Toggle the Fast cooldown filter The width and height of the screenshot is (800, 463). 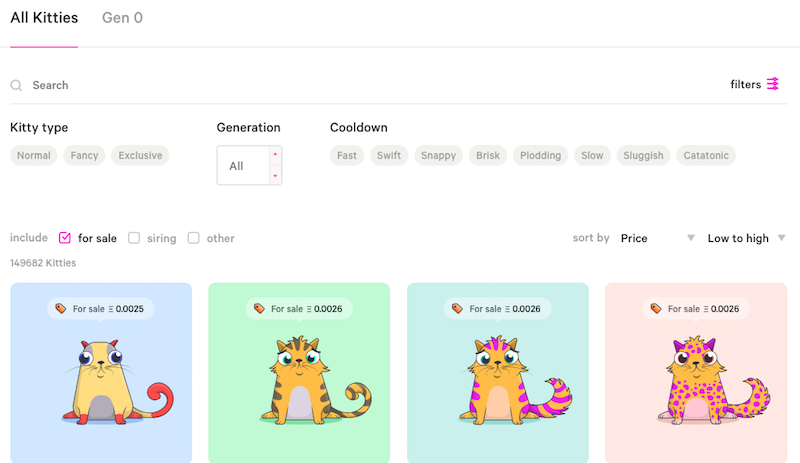coord(347,155)
